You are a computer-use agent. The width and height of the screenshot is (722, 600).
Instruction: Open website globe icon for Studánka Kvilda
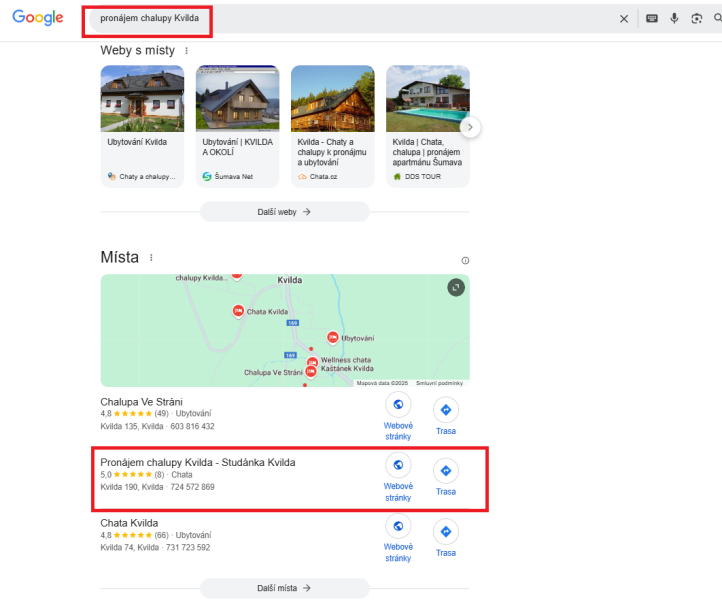tap(398, 465)
